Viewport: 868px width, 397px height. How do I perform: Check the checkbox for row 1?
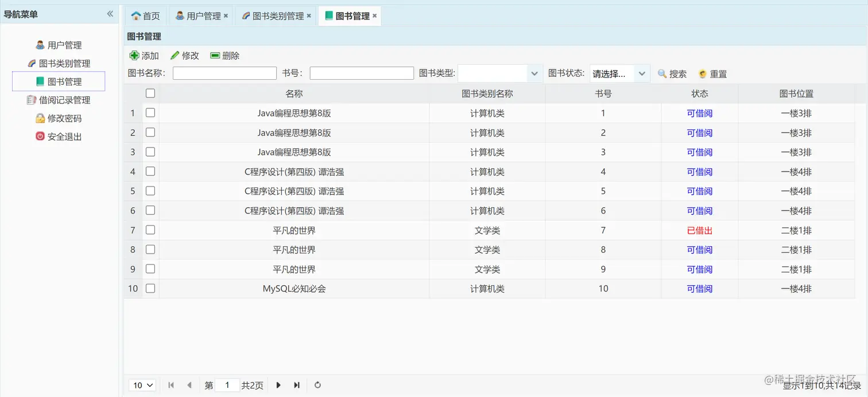tap(150, 112)
